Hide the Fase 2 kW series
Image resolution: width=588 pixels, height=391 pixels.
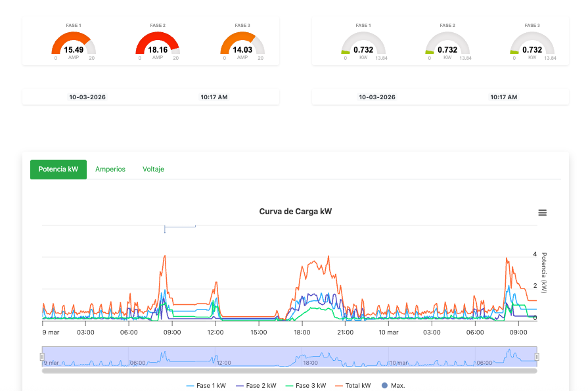tap(256, 386)
